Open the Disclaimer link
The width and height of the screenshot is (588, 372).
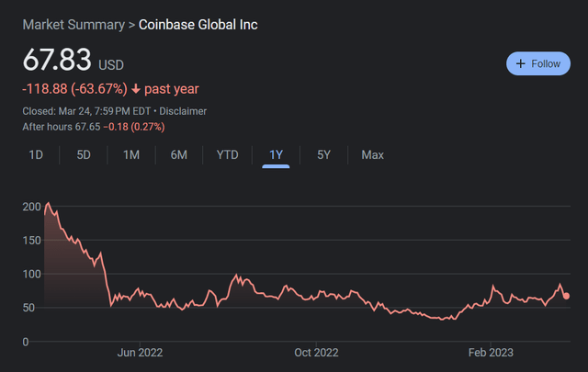tap(183, 111)
